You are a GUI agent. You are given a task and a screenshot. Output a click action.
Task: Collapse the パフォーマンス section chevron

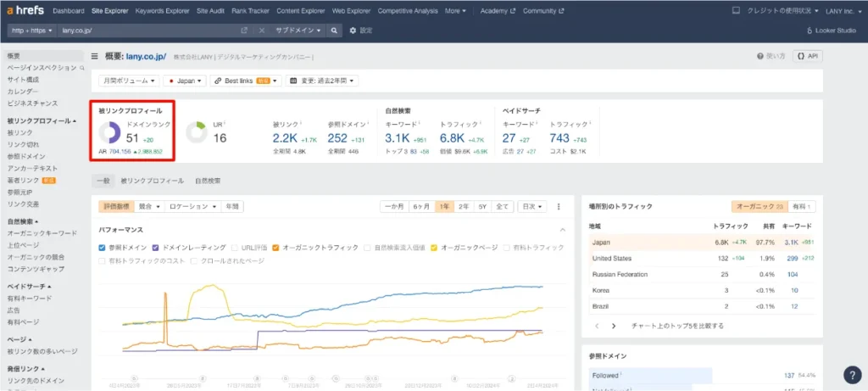(x=563, y=229)
